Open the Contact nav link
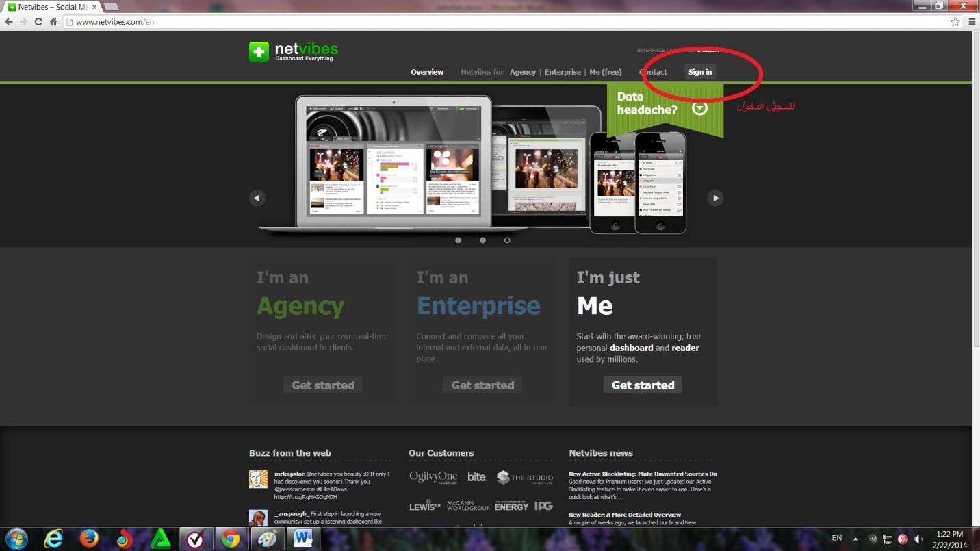 coord(653,72)
